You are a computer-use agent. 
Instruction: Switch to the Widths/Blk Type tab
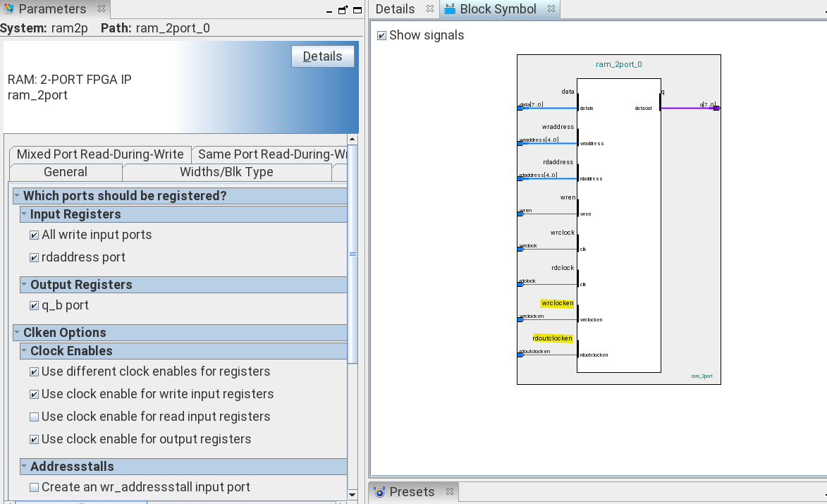point(226,172)
